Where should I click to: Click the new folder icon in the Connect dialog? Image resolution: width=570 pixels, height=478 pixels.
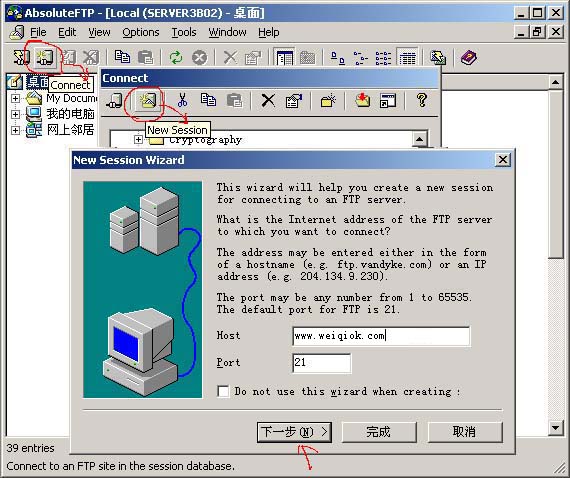(x=328, y=100)
